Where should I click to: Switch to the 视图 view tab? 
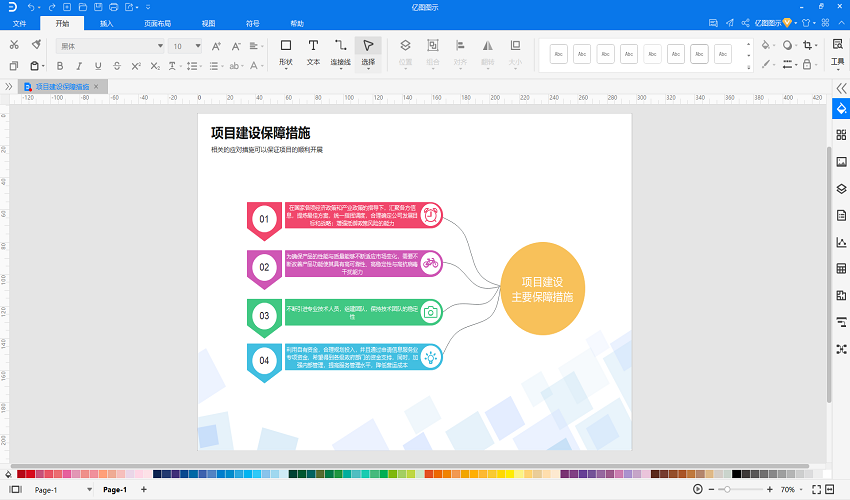click(208, 23)
